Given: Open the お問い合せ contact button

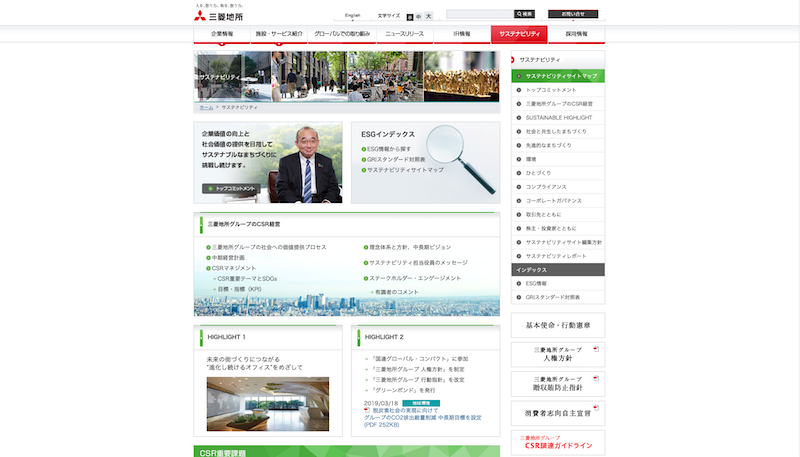Looking at the screenshot, I should pos(573,14).
